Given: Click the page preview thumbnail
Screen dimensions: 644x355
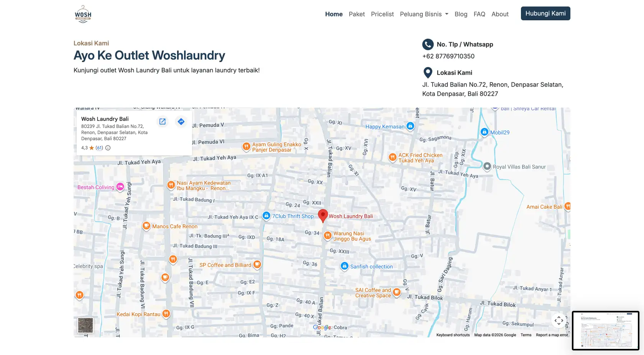Looking at the screenshot, I should pos(606,330).
